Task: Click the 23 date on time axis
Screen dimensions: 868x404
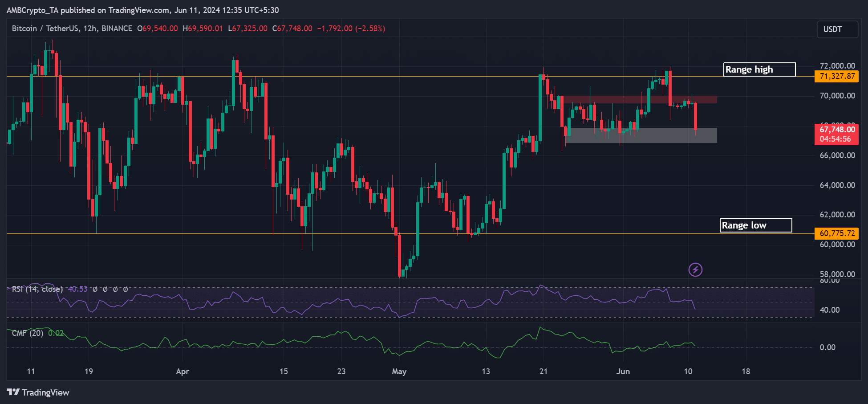Action: [x=341, y=371]
